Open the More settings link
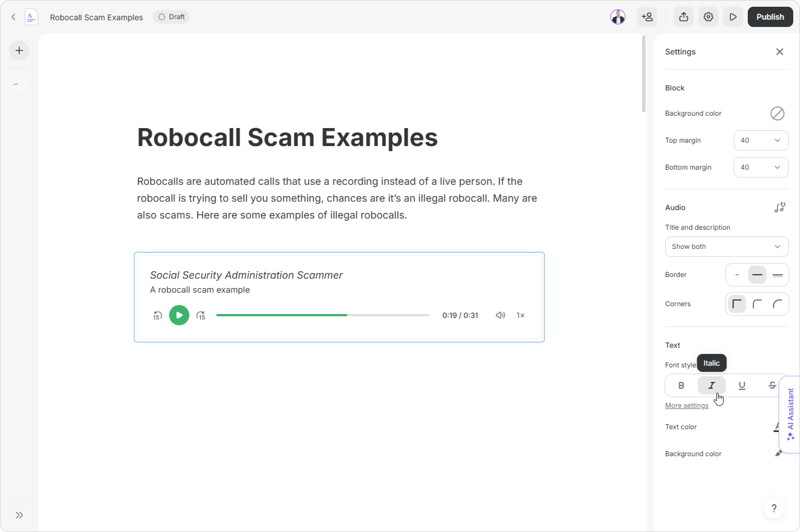 click(686, 405)
